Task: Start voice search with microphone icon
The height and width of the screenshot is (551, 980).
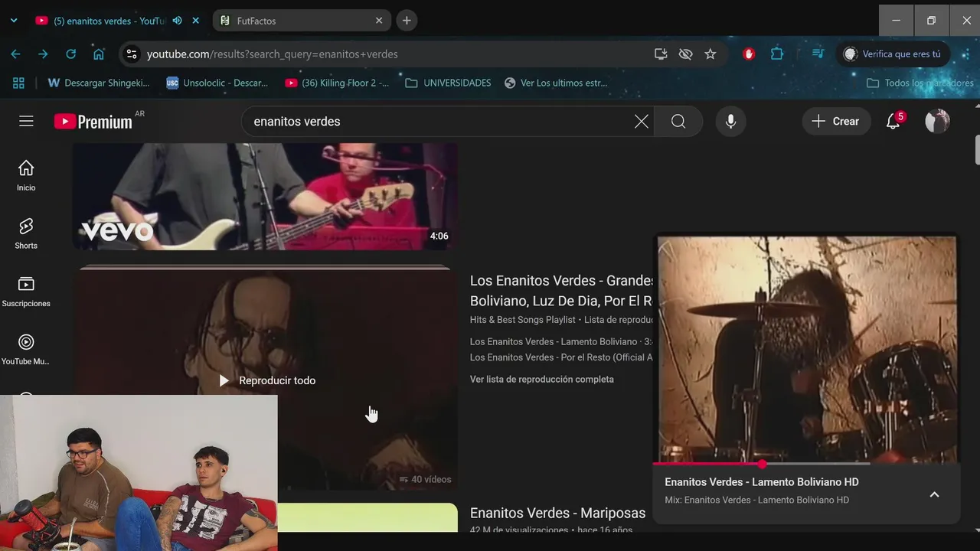Action: click(730, 121)
